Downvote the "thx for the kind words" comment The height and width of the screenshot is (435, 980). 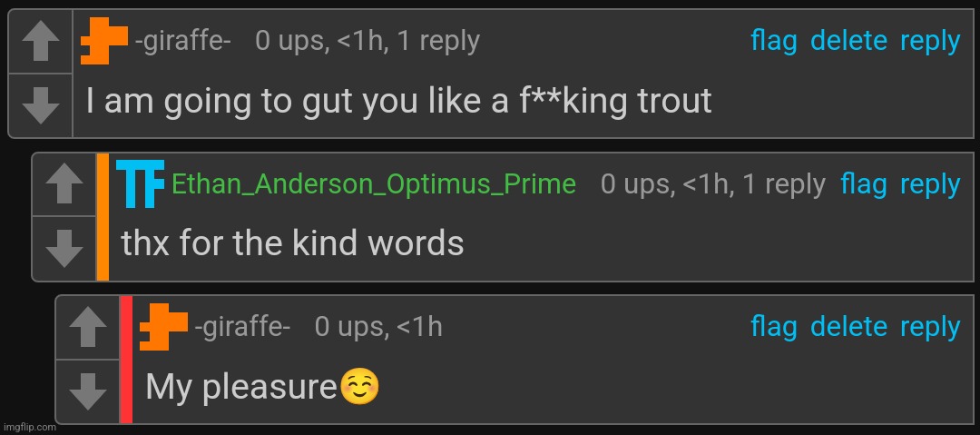click(64, 248)
